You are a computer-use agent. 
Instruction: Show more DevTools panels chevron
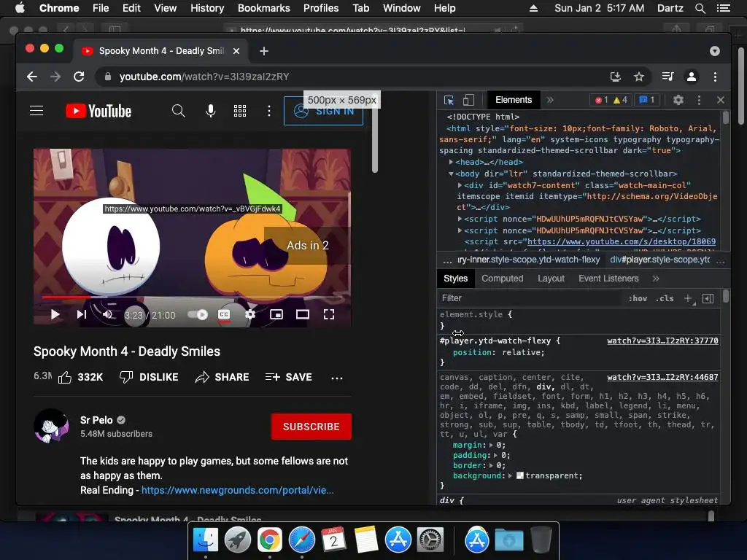click(x=550, y=100)
